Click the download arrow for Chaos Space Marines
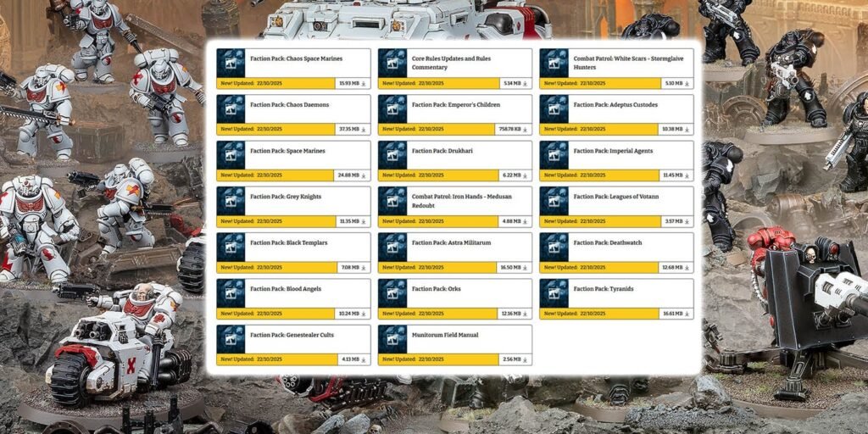The image size is (868, 434). 364,83
